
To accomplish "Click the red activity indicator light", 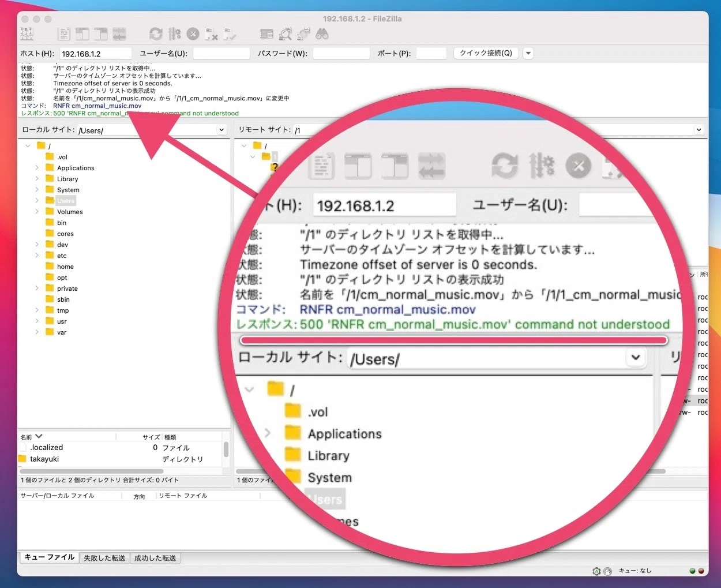I will pos(701,571).
